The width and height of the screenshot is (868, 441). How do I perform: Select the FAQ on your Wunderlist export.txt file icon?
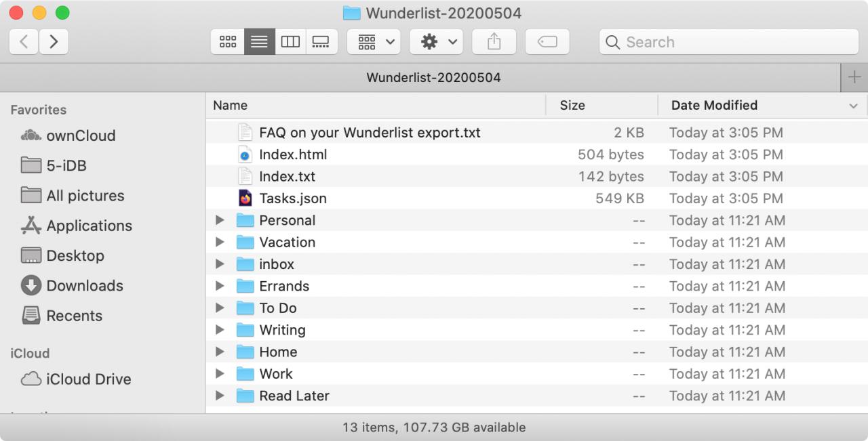click(245, 132)
